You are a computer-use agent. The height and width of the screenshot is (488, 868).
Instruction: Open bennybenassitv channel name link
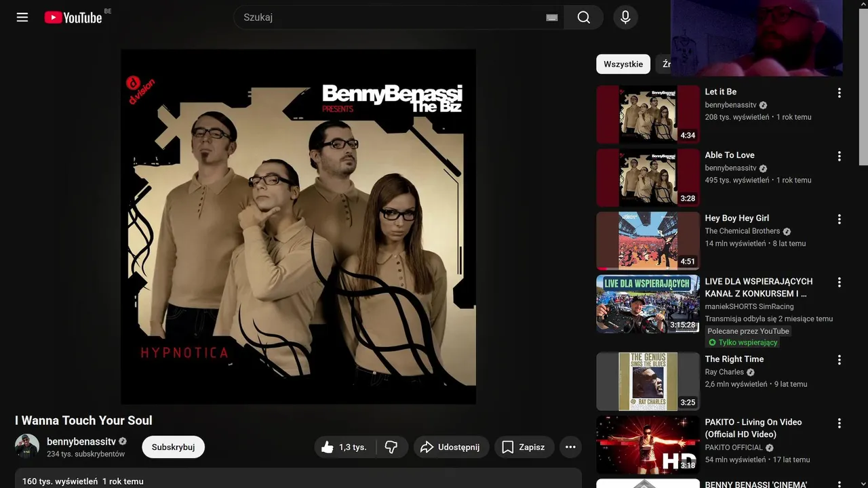81,441
